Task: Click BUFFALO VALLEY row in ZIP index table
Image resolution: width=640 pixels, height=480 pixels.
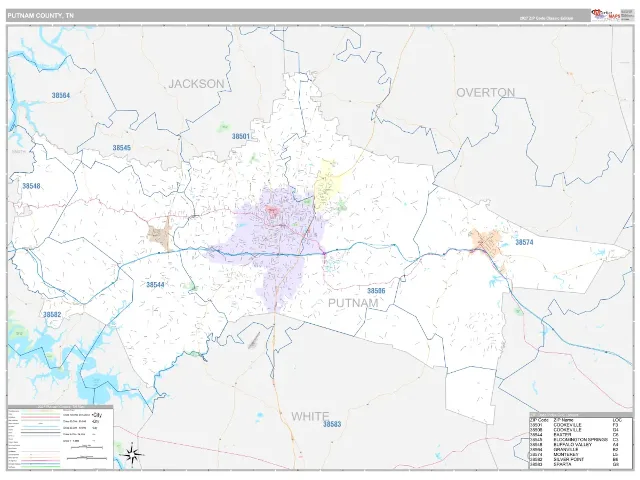Action: tap(575, 444)
